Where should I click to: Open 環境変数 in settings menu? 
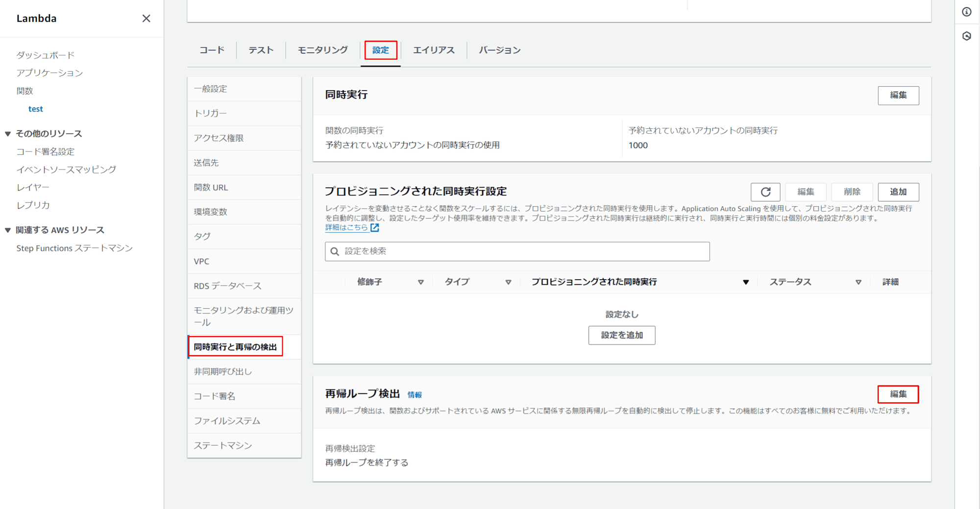point(244,212)
